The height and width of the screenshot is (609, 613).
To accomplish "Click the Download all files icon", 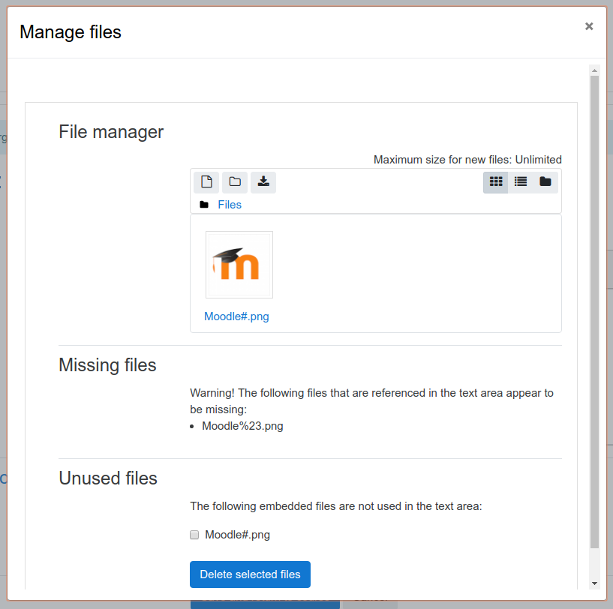I will click(x=263, y=182).
